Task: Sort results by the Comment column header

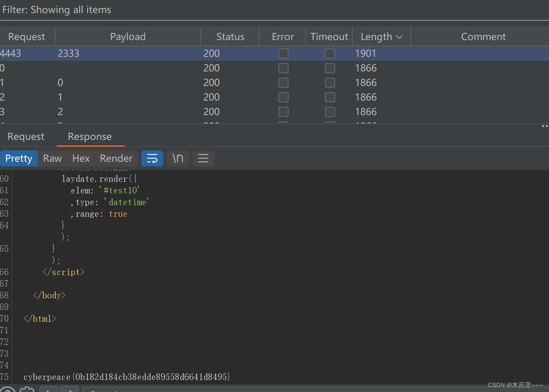Action: click(483, 37)
